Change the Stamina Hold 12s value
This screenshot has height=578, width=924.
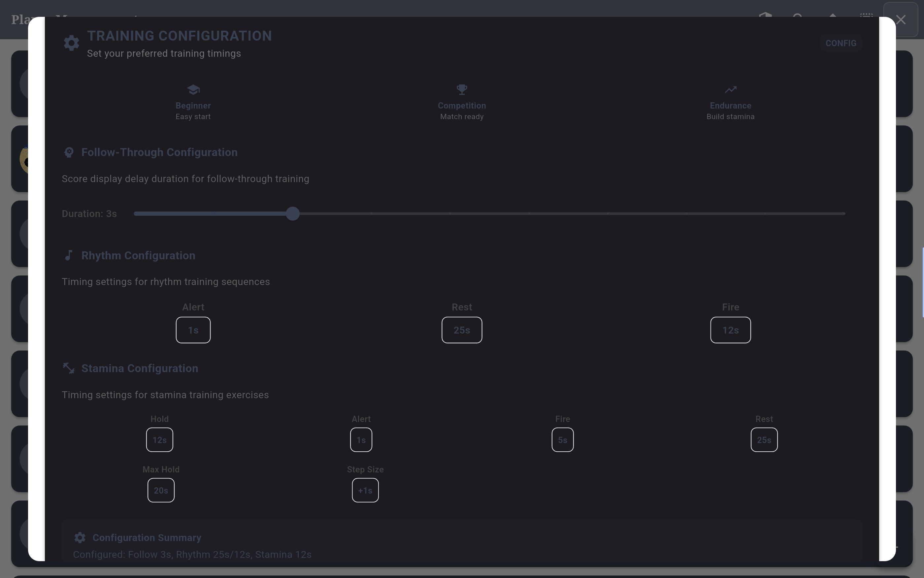tap(159, 440)
